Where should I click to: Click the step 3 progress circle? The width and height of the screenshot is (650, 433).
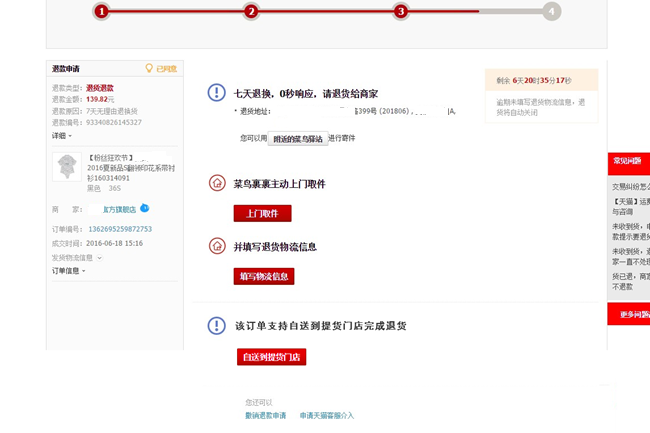[x=401, y=11]
